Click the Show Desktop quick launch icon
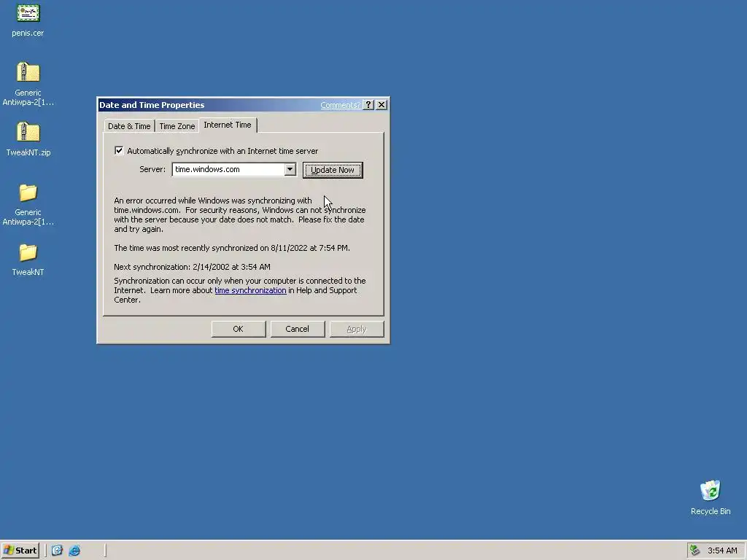 click(x=57, y=551)
